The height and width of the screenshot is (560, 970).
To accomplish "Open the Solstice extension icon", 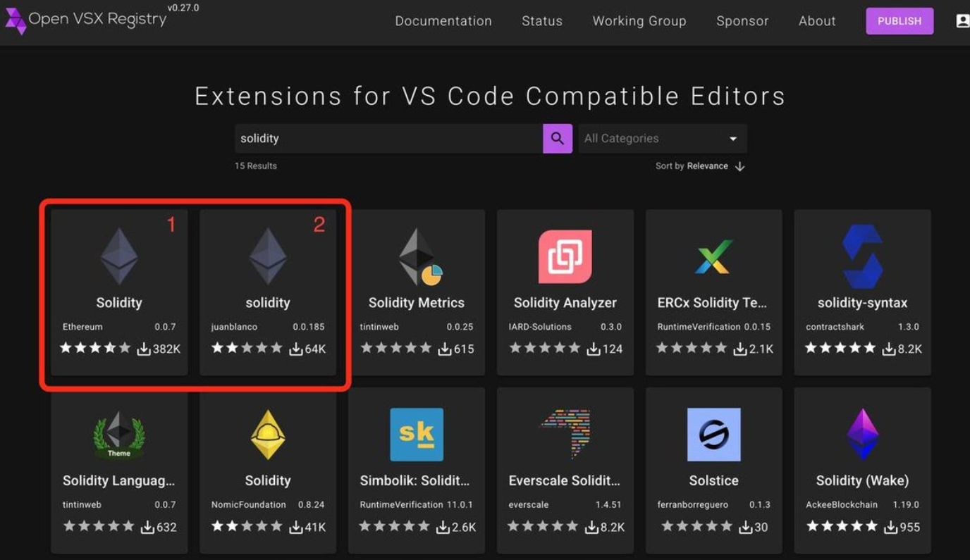I will (713, 435).
